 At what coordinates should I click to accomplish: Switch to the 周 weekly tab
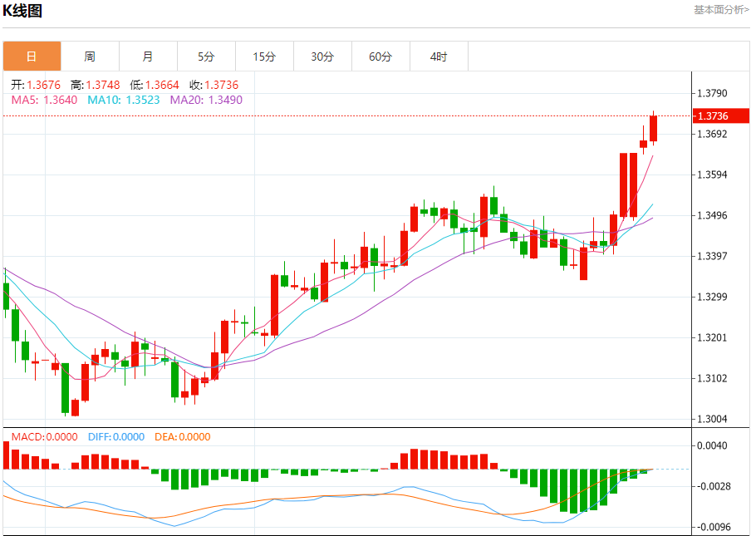click(90, 57)
